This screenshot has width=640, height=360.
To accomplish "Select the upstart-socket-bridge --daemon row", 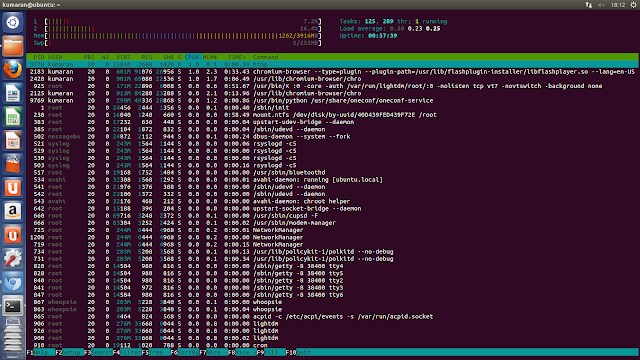I will click(332, 209).
